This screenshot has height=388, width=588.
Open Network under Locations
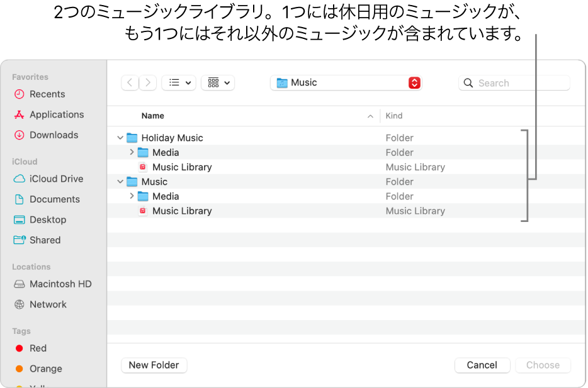(x=40, y=304)
